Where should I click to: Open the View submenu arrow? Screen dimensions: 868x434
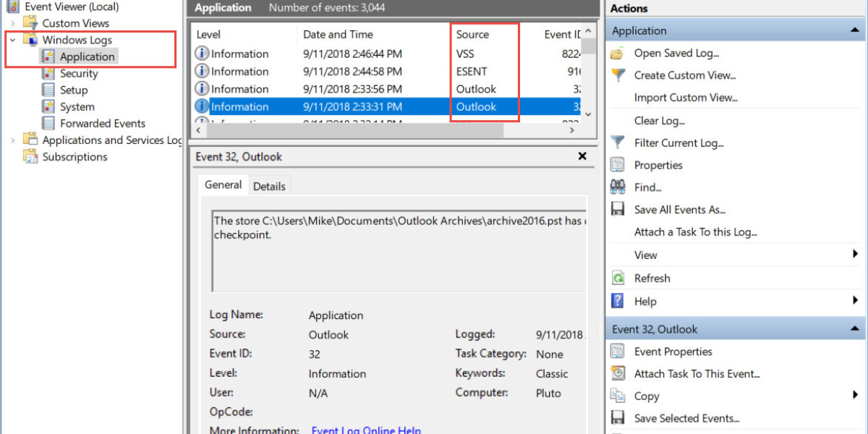(x=855, y=255)
